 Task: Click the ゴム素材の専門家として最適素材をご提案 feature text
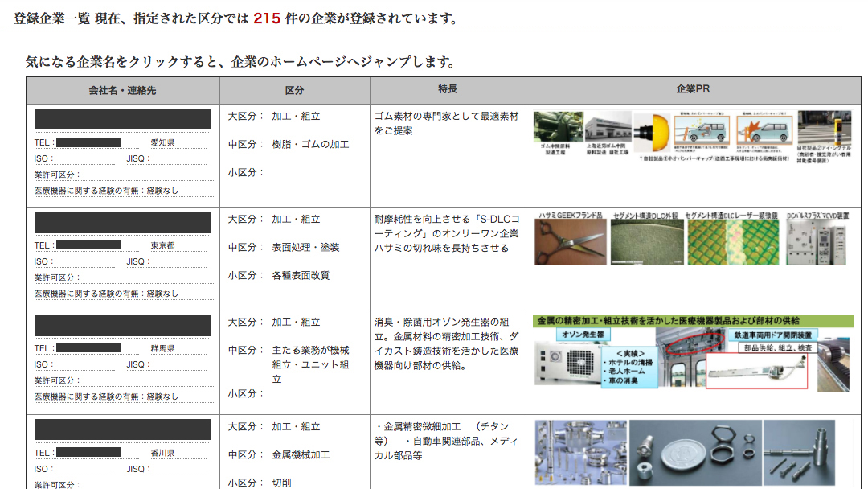click(x=446, y=124)
